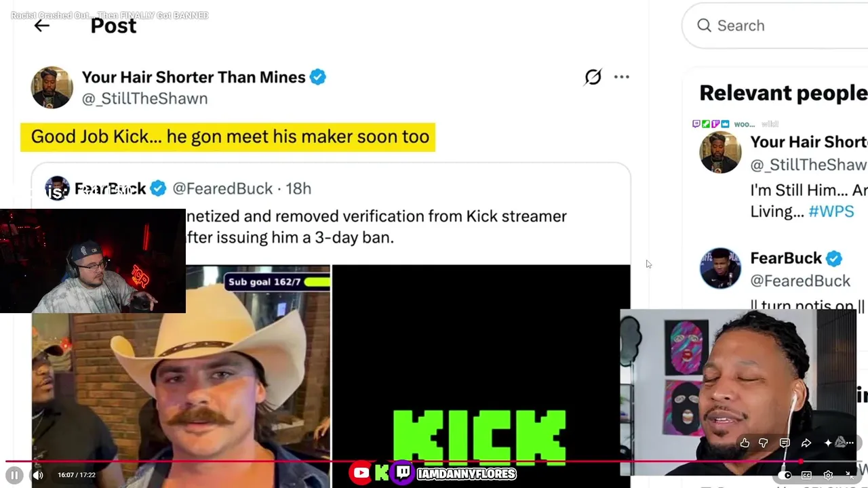Pause the video playback

pos(14,475)
